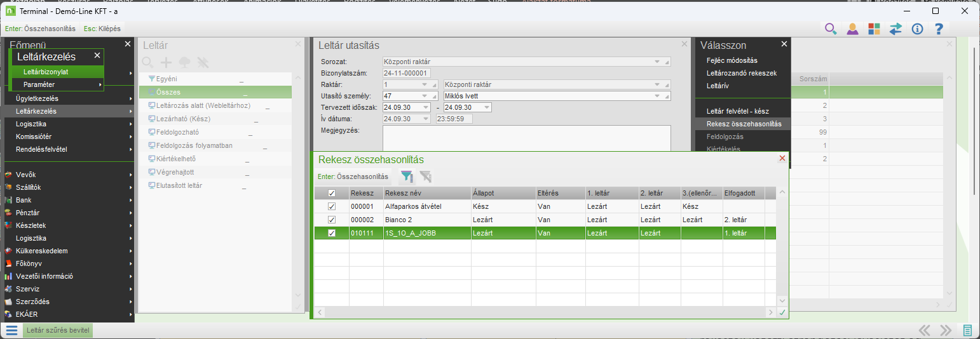
Task: Close the Rekesz összehasonlítás dialog
Action: (782, 159)
